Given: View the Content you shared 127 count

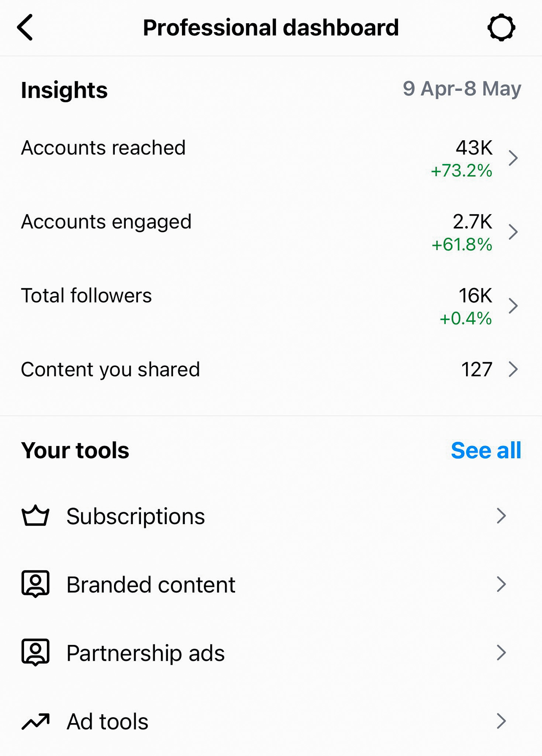Looking at the screenshot, I should [477, 369].
